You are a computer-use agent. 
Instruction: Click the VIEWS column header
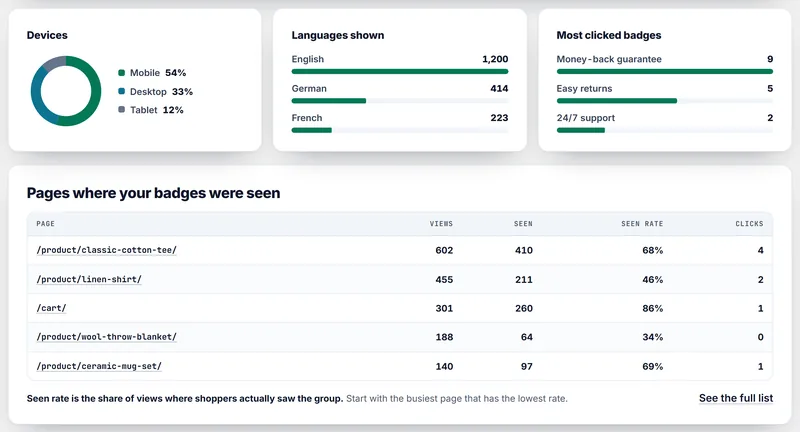pyautogui.click(x=441, y=223)
